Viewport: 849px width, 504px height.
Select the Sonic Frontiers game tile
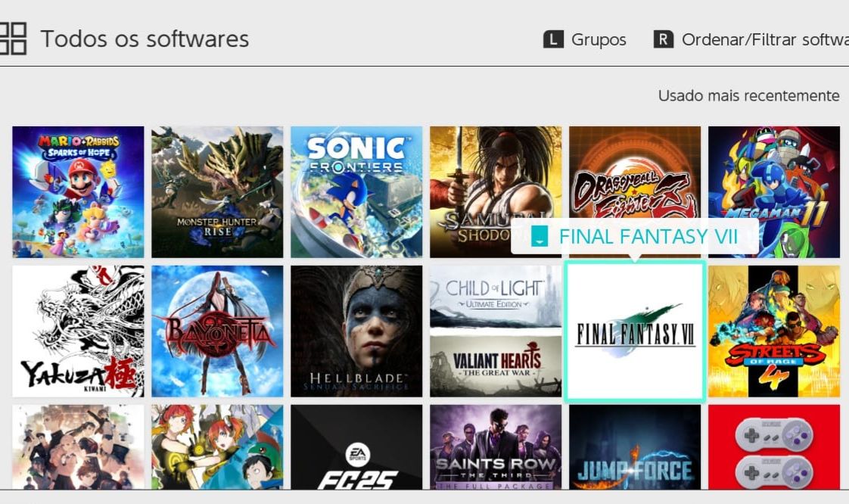356,191
